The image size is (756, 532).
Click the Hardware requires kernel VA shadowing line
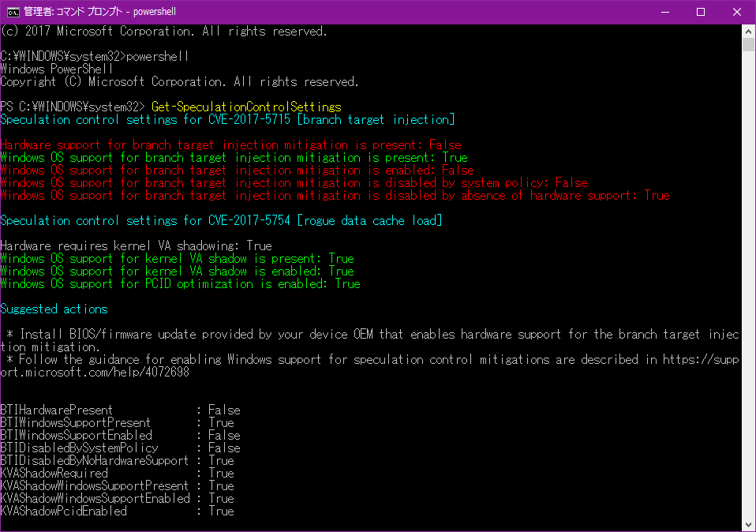click(136, 246)
